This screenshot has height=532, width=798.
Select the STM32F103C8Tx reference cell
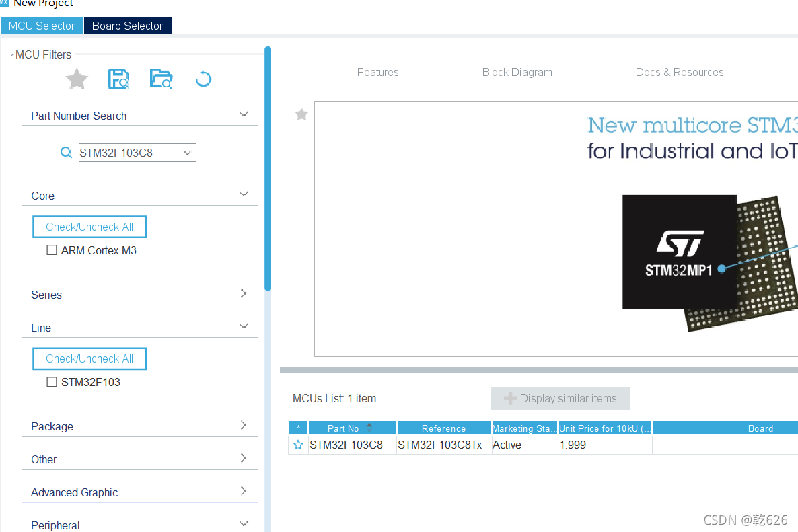[x=444, y=445]
